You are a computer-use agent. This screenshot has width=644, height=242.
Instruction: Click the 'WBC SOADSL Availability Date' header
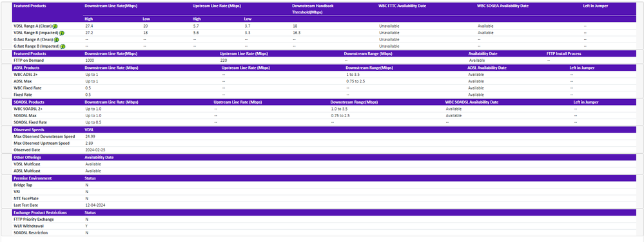(472, 102)
